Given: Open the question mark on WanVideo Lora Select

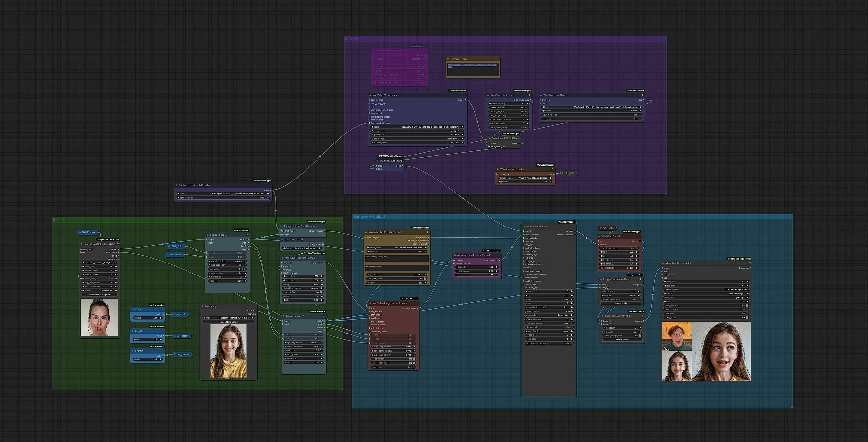Looking at the screenshot, I should (643, 95).
